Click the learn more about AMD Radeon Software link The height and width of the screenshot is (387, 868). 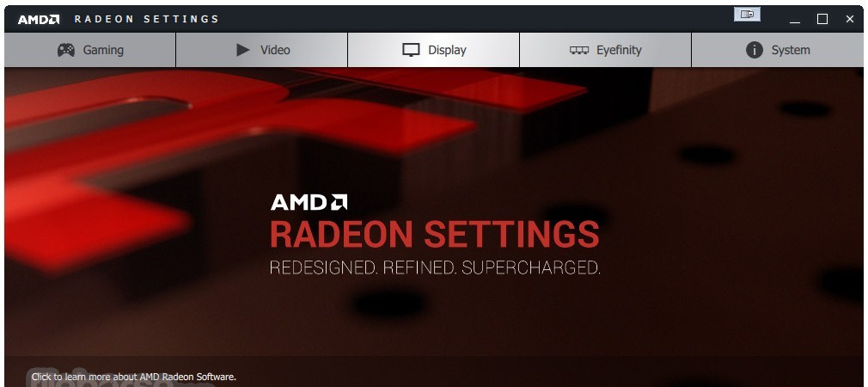(133, 377)
